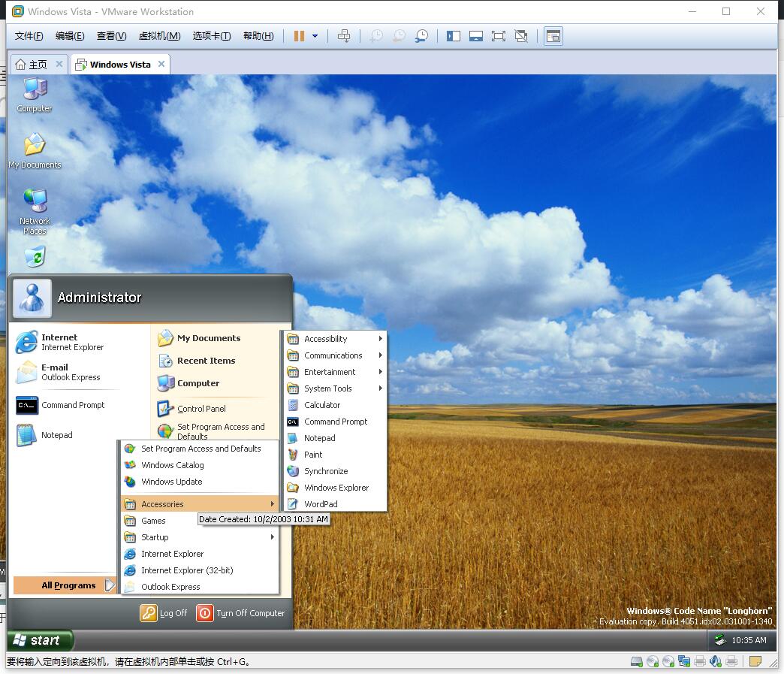
Task: Open the 虚拟机(M) menu
Action: 159,36
